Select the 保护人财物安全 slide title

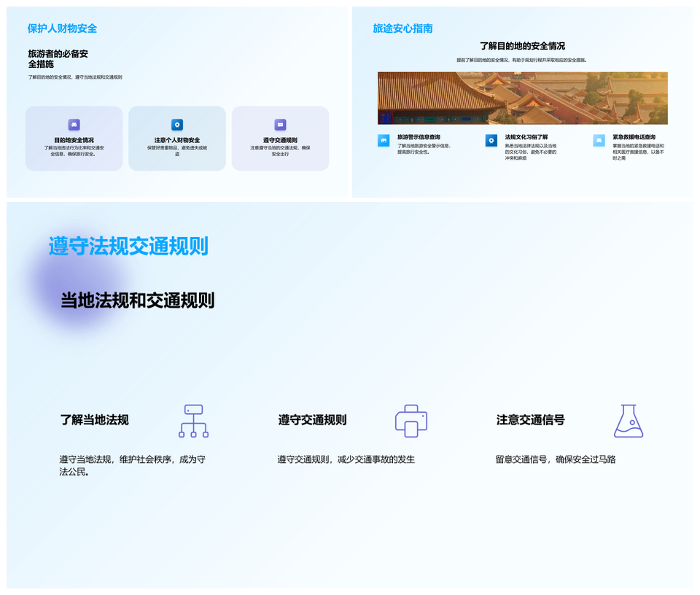point(62,28)
